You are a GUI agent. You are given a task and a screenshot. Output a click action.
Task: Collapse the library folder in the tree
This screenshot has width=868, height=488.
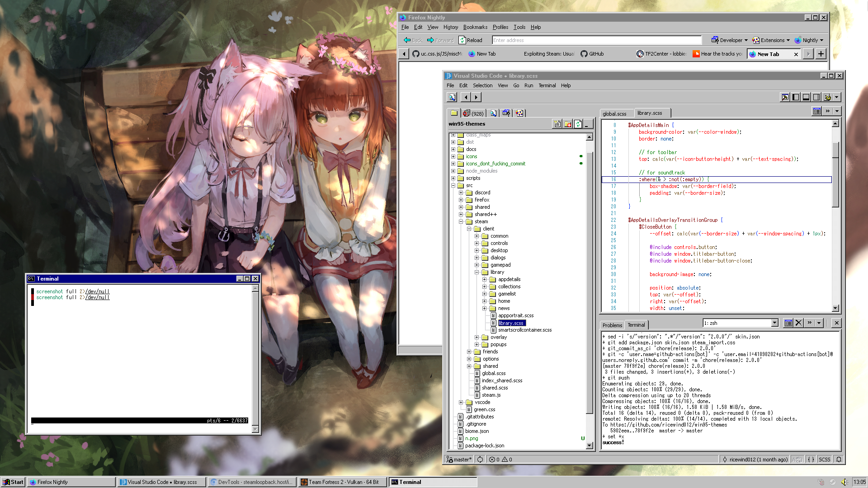pos(477,272)
